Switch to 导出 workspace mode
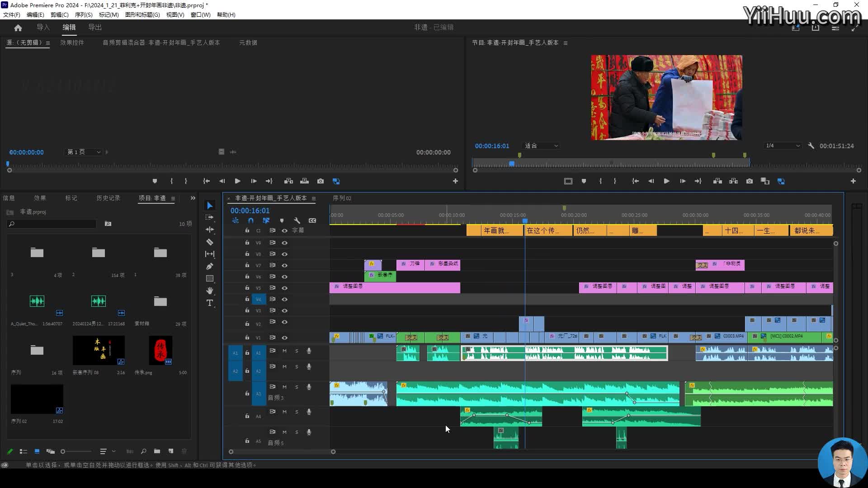 (95, 28)
